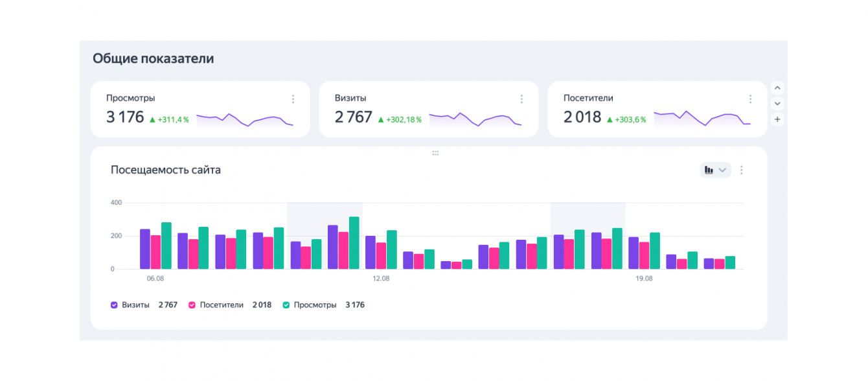Click the plus button to add widget

(777, 119)
